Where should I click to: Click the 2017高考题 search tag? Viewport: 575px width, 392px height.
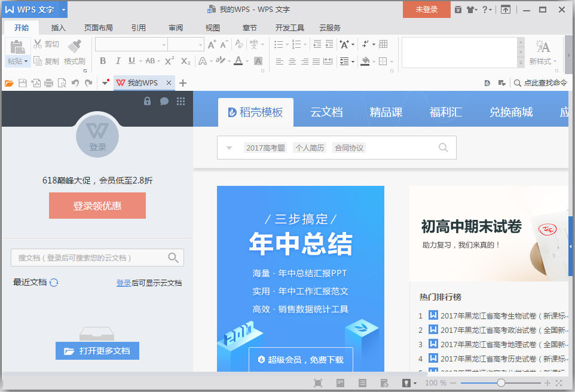265,148
